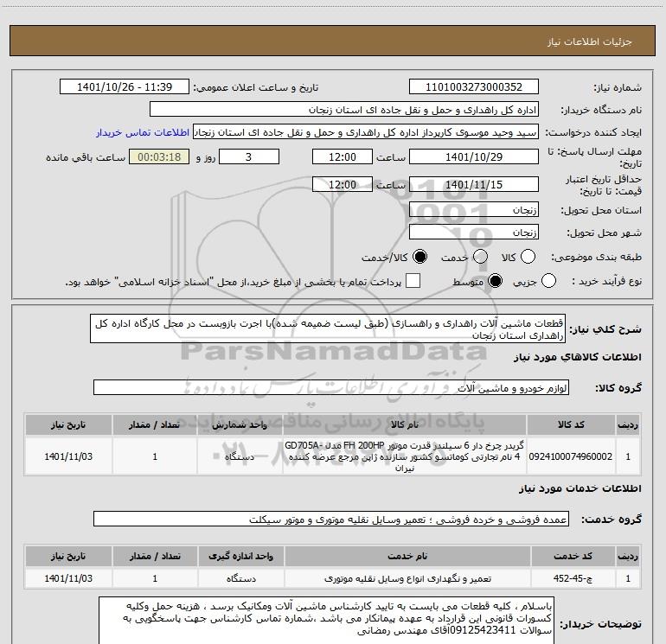
Task: Select the متوسط purchase type radio
Action: coord(495,281)
